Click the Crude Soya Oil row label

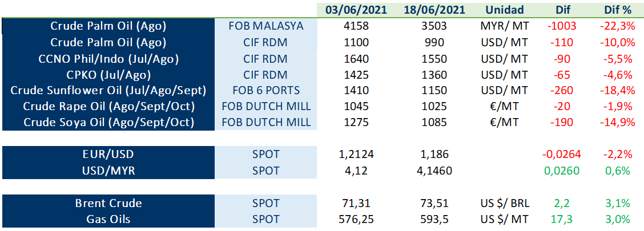pyautogui.click(x=108, y=122)
